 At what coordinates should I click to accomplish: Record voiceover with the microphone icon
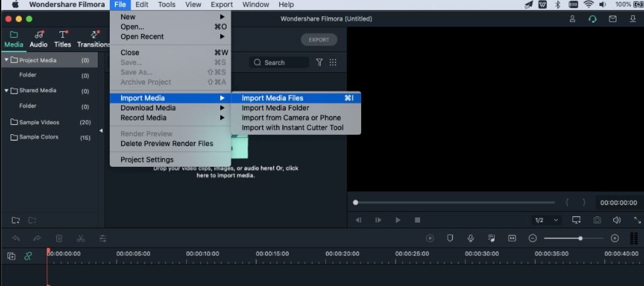(x=471, y=238)
